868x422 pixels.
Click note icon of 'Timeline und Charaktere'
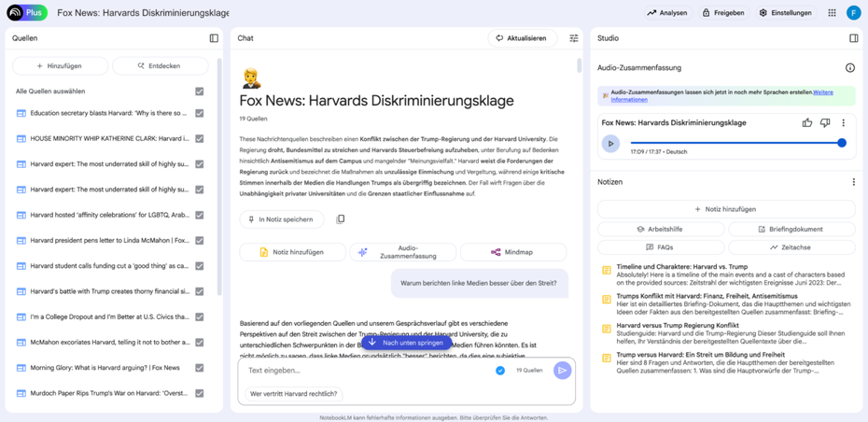(x=607, y=270)
